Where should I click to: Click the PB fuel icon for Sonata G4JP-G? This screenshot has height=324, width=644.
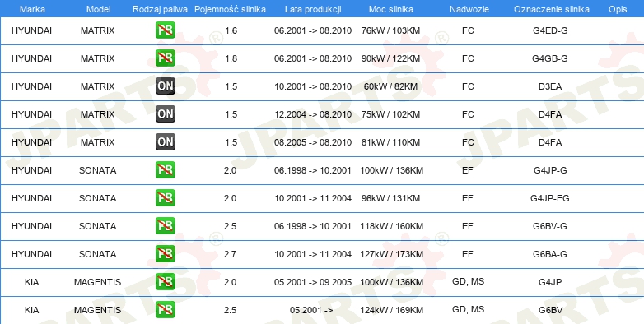click(165, 169)
